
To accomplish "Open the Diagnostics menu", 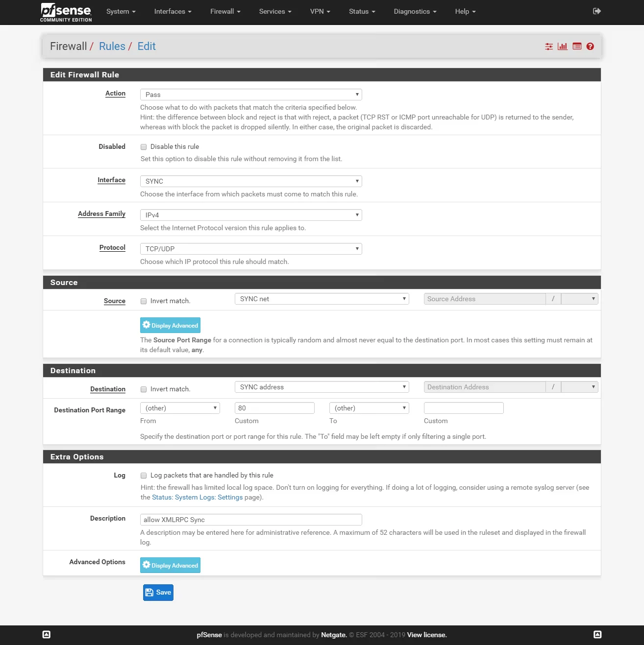I will [x=415, y=11].
